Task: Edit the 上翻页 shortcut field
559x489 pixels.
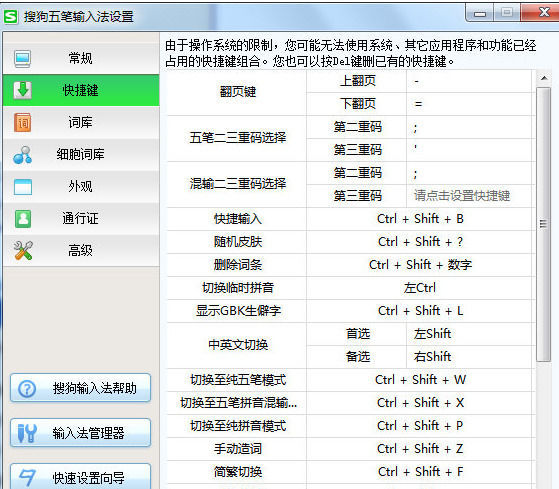Action: (x=469, y=81)
